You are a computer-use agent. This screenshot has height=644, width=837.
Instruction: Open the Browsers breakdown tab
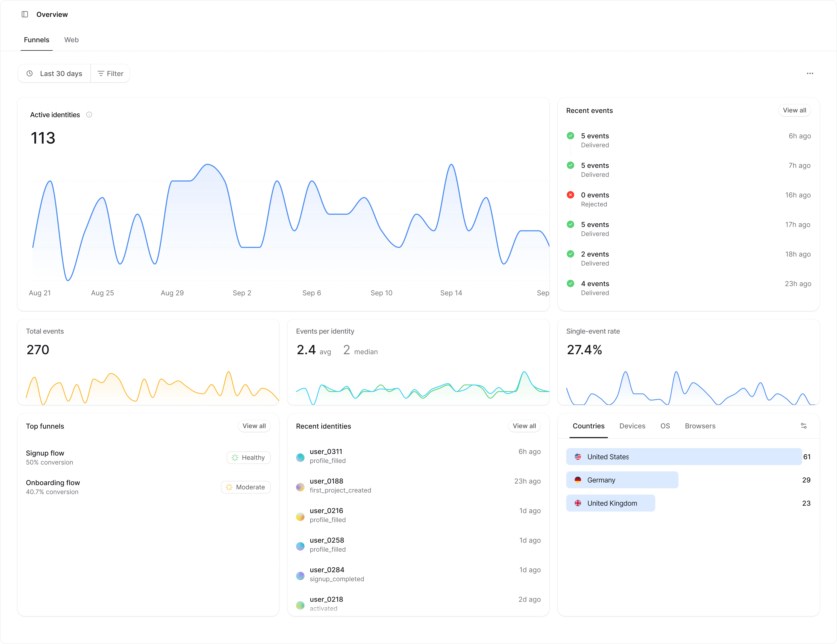tap(700, 426)
